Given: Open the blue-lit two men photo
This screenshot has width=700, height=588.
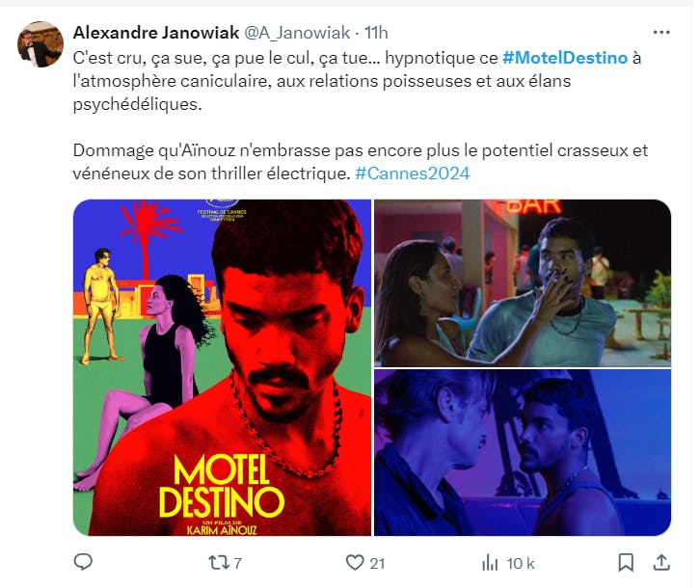Looking at the screenshot, I should (523, 453).
